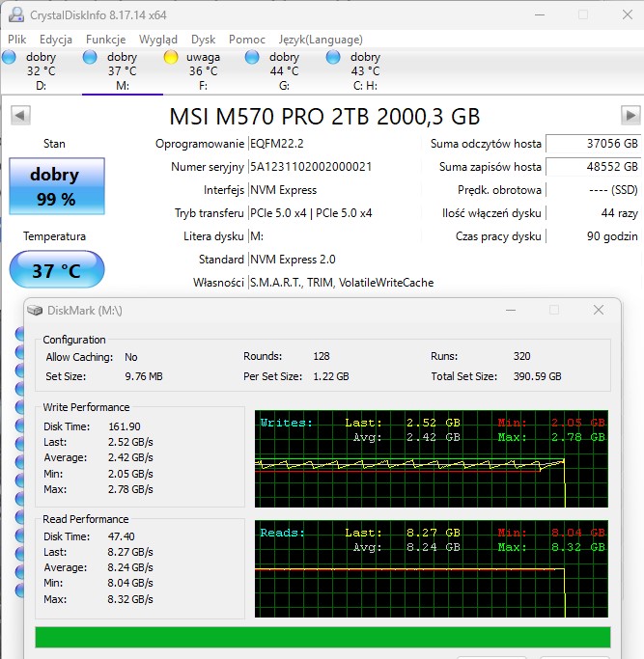Select drive D: blue status orb
The width and height of the screenshot is (644, 659).
click(10, 58)
